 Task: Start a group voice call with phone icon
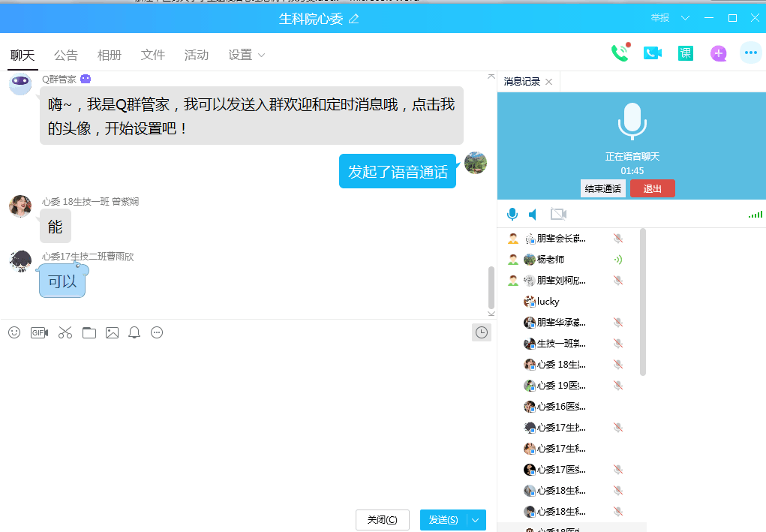620,53
